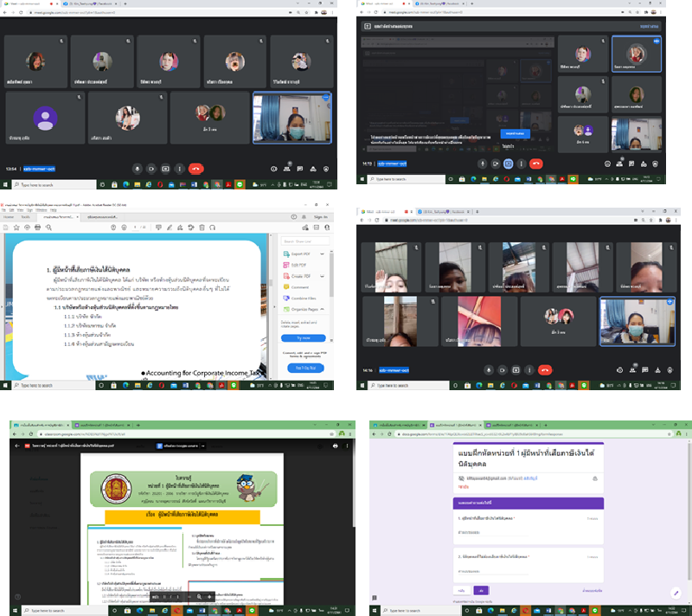Click the star bookmark icon in Acrobat

(x=16, y=228)
